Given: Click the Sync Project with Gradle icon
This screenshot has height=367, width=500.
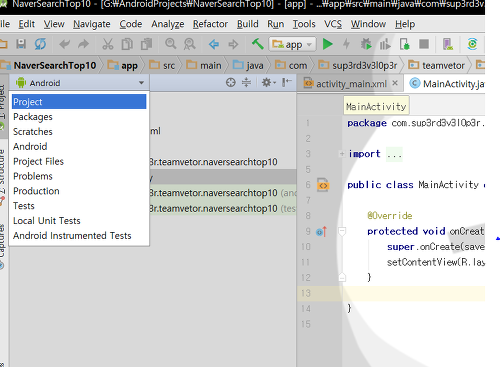Looking at the screenshot, I should [472, 44].
